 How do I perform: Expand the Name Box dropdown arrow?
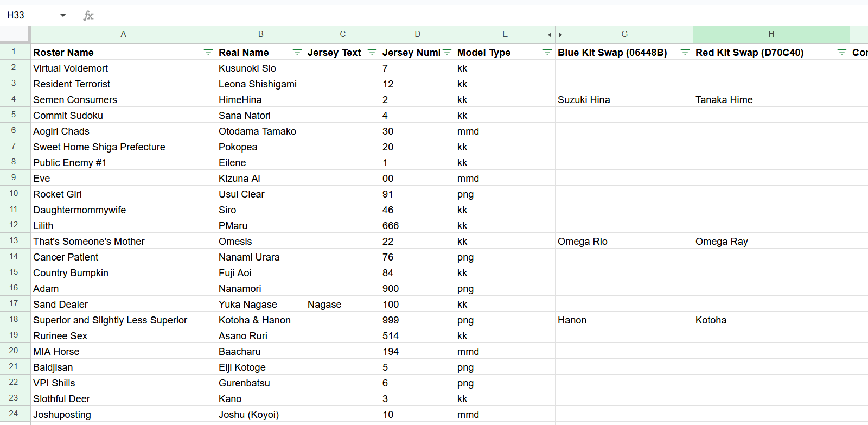tap(63, 15)
